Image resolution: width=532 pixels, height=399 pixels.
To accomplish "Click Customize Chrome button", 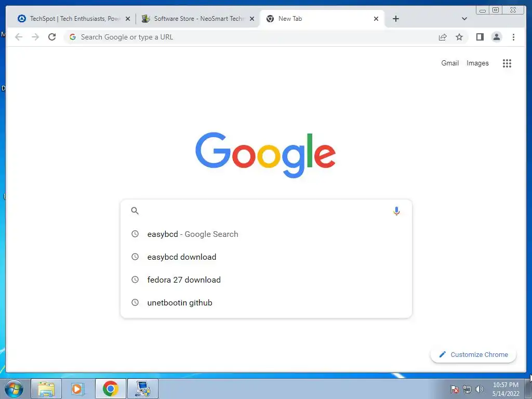I will click(x=473, y=354).
